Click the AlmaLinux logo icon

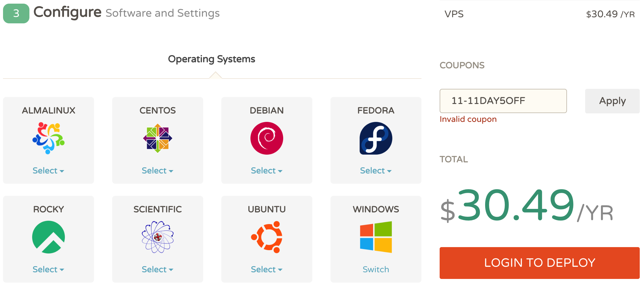(49, 138)
